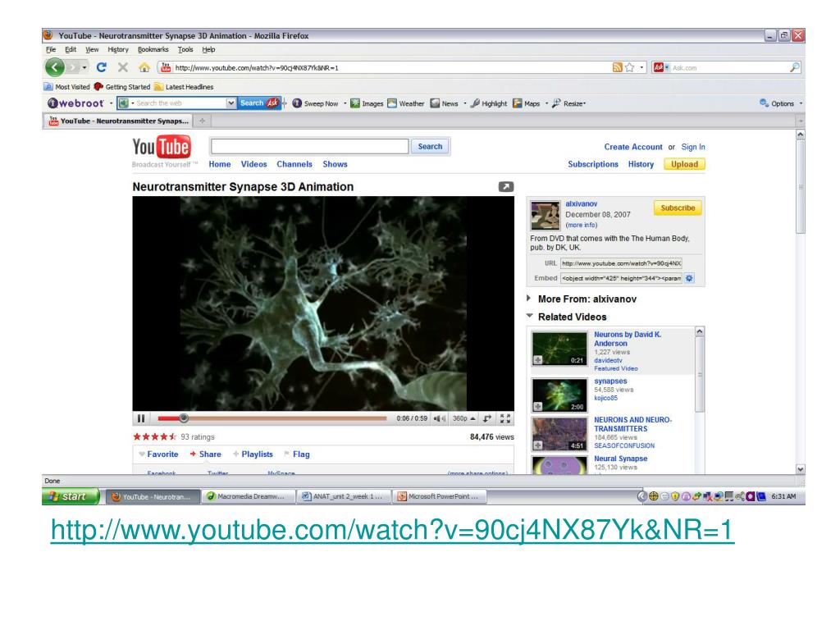Open Weather from the Webroot toolbar
The width and height of the screenshot is (840, 630).
tap(405, 103)
